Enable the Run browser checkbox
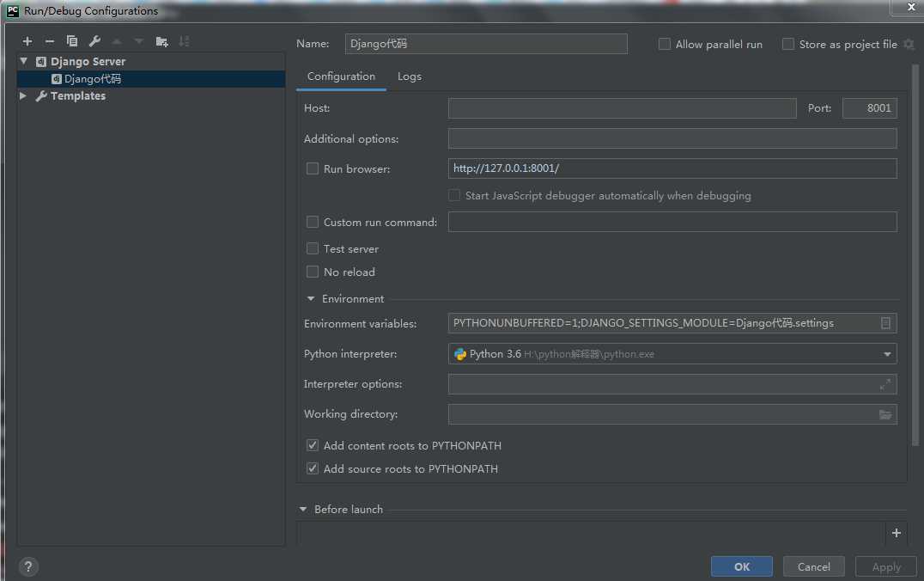This screenshot has width=924, height=581. [x=313, y=169]
